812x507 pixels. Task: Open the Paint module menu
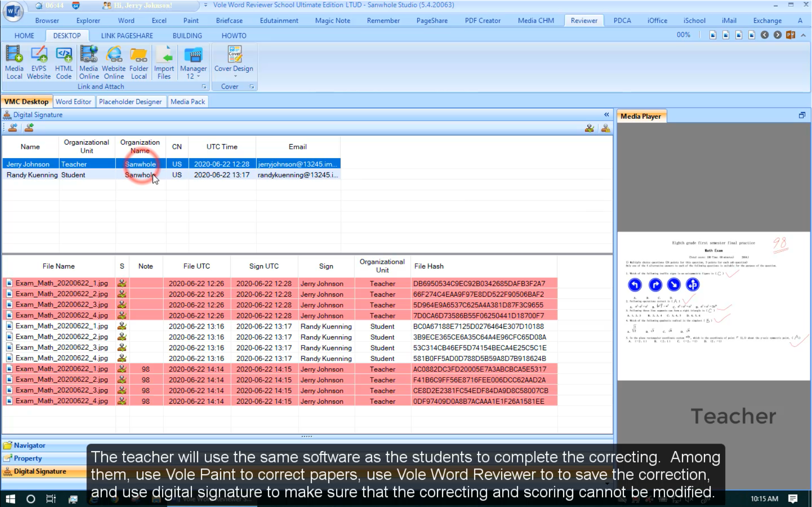tap(191, 21)
